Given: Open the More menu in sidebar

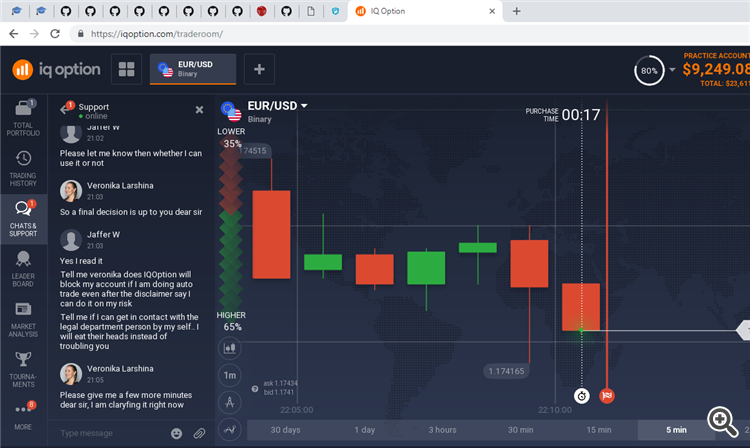Looking at the screenshot, I should [23, 416].
